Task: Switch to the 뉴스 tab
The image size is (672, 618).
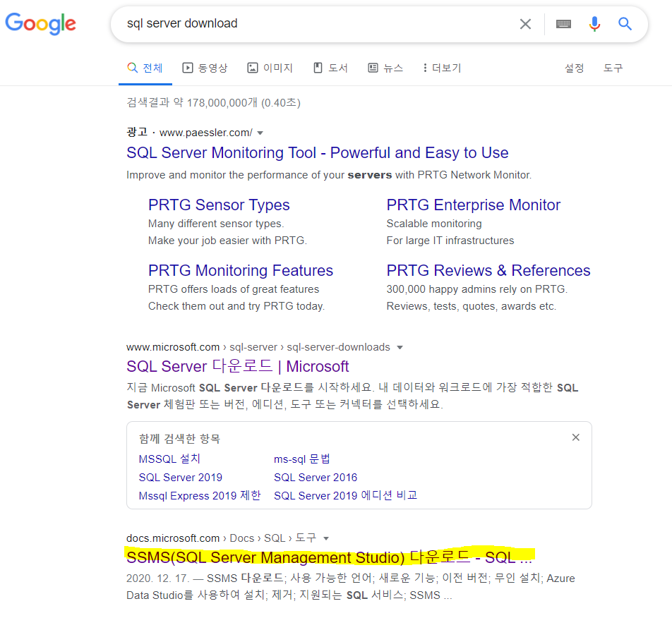Action: [385, 68]
